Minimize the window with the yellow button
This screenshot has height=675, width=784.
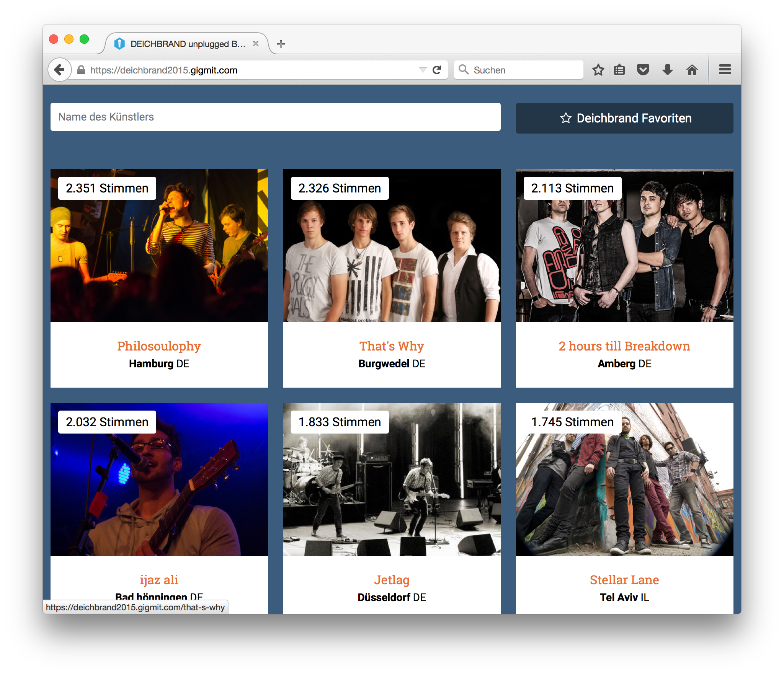click(69, 39)
